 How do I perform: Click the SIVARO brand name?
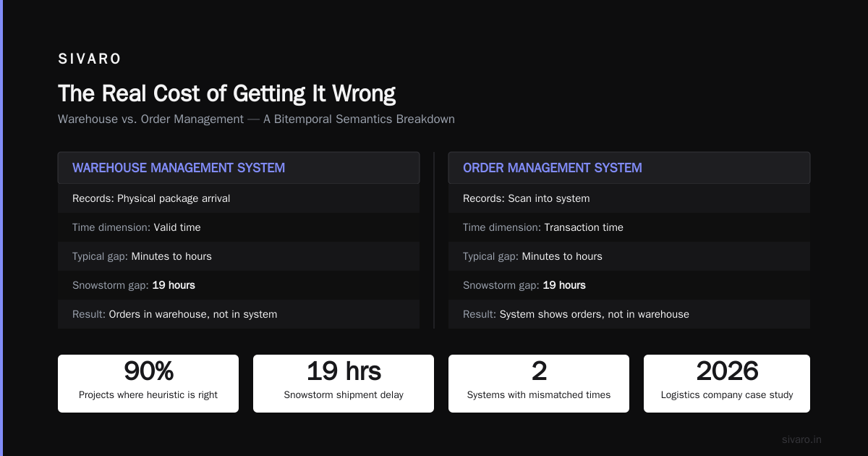[90, 59]
